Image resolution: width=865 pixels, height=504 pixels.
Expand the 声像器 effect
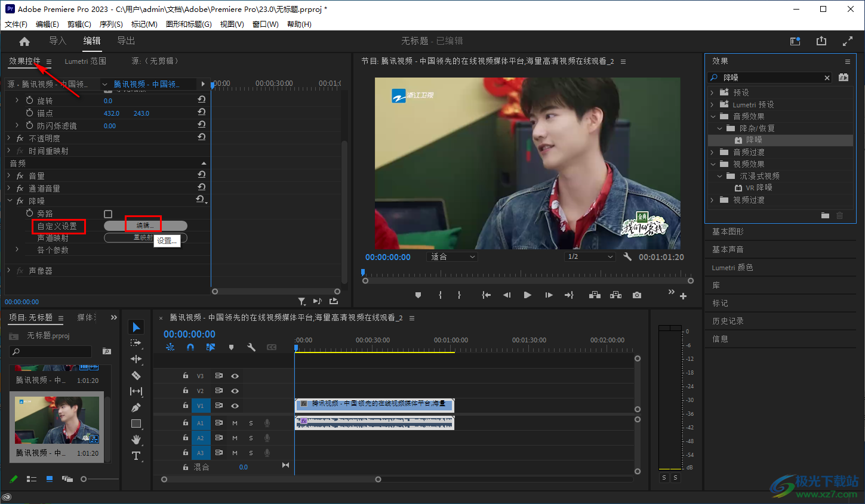[x=9, y=270]
